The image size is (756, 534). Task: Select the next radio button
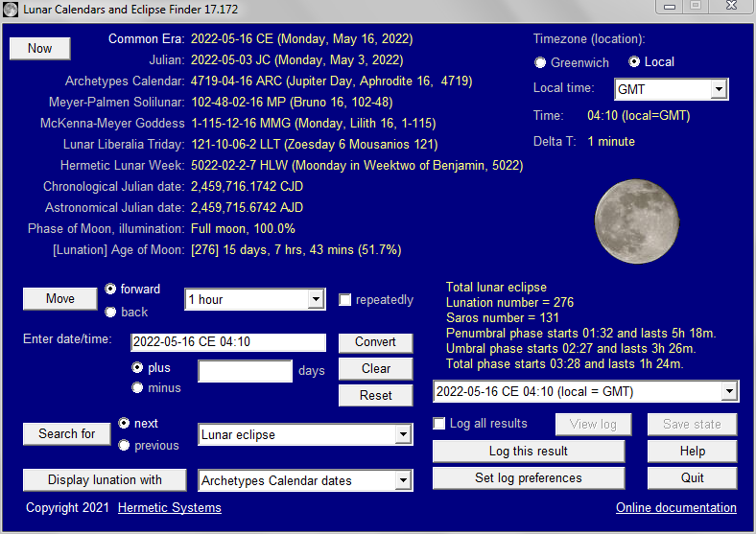(124, 423)
